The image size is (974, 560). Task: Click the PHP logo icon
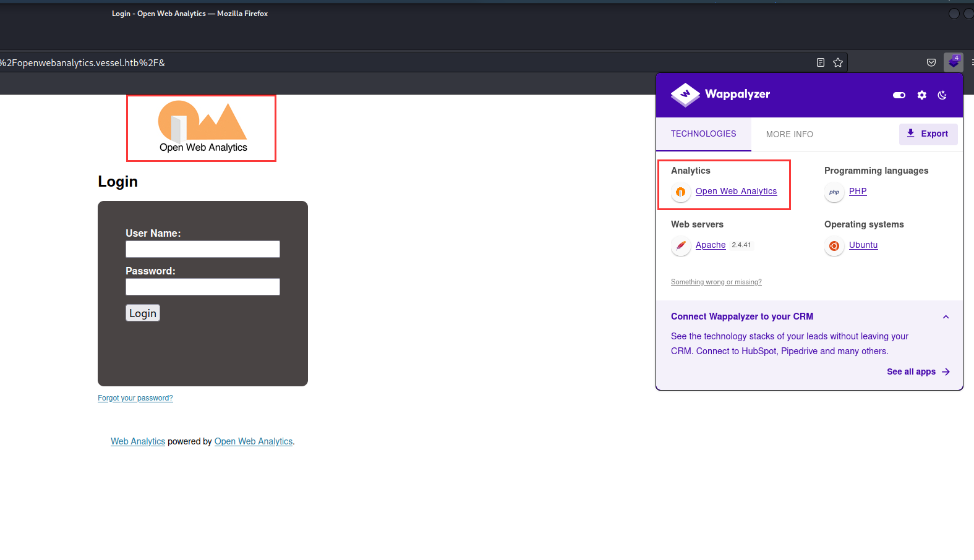(834, 192)
